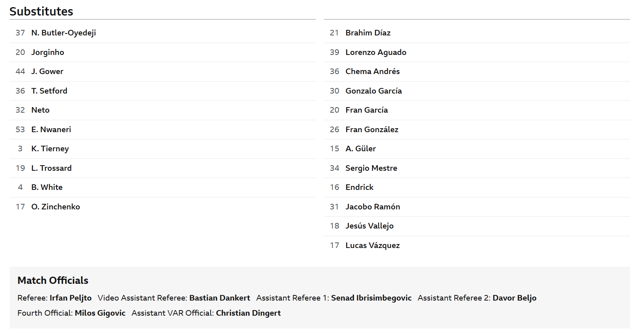Open T. Setford player entry
644x334 pixels.
point(49,91)
